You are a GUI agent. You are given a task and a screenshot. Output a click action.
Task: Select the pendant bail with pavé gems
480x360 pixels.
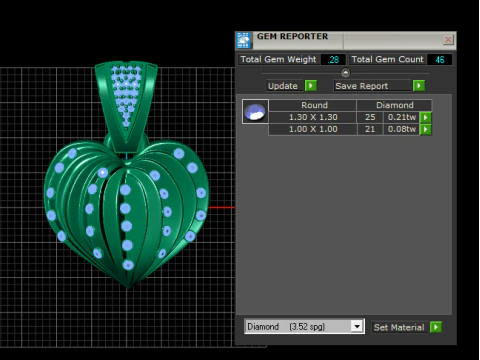[x=126, y=107]
